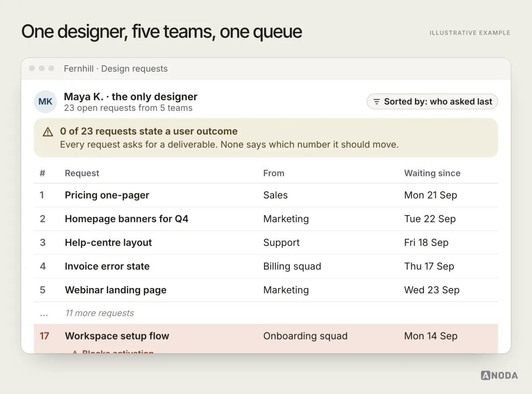Click 'Marketing' in the Homepage banners row
The image size is (532, 394).
point(286,219)
